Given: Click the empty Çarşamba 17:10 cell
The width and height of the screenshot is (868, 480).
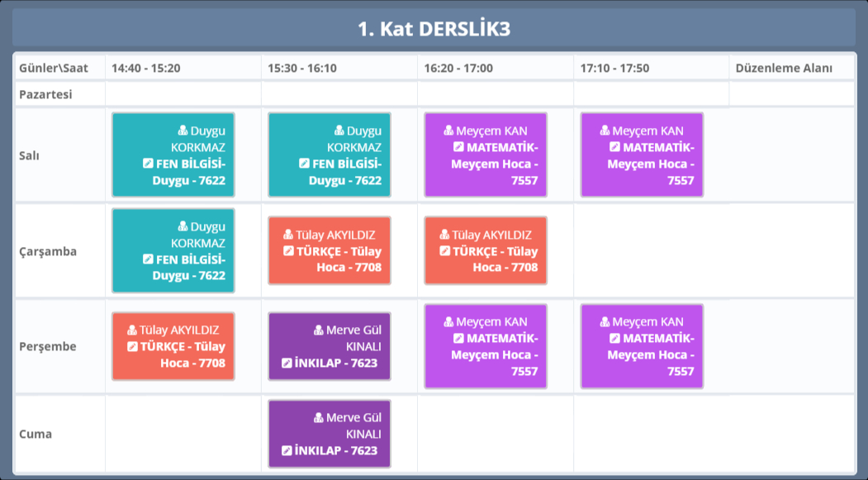Looking at the screenshot, I should point(651,250).
